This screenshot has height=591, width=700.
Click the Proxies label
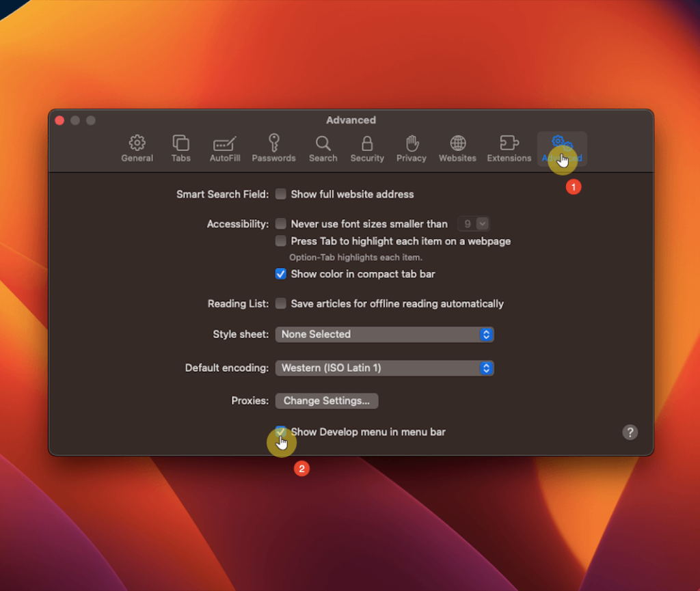[x=250, y=400]
